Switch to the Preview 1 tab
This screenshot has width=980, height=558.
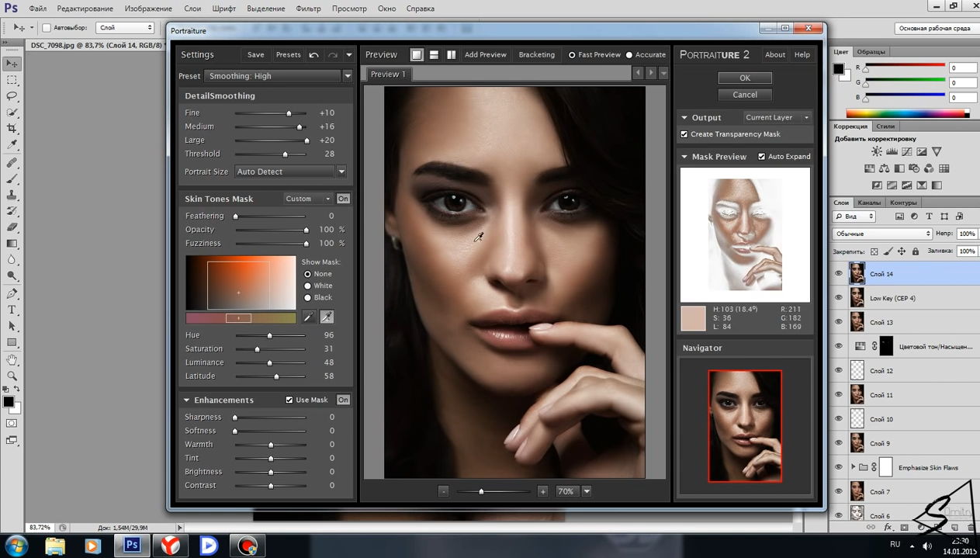click(x=388, y=75)
